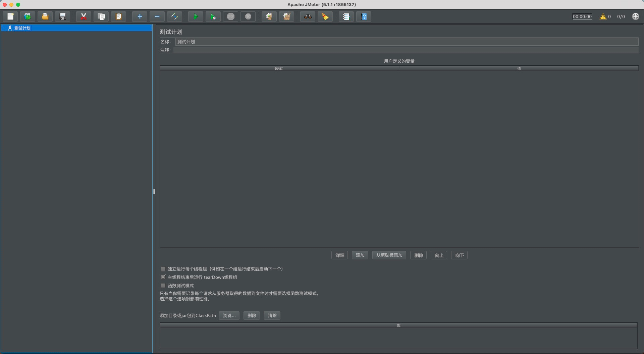Screen dimensions: 644x354
Task: Click the elapsed time 00:00:00 field
Action: coord(582,16)
